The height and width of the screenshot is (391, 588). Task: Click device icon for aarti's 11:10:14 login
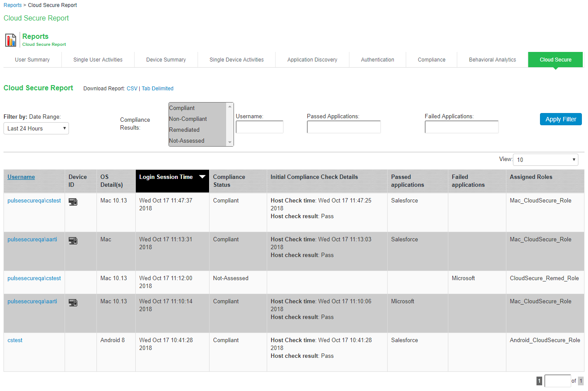[73, 303]
